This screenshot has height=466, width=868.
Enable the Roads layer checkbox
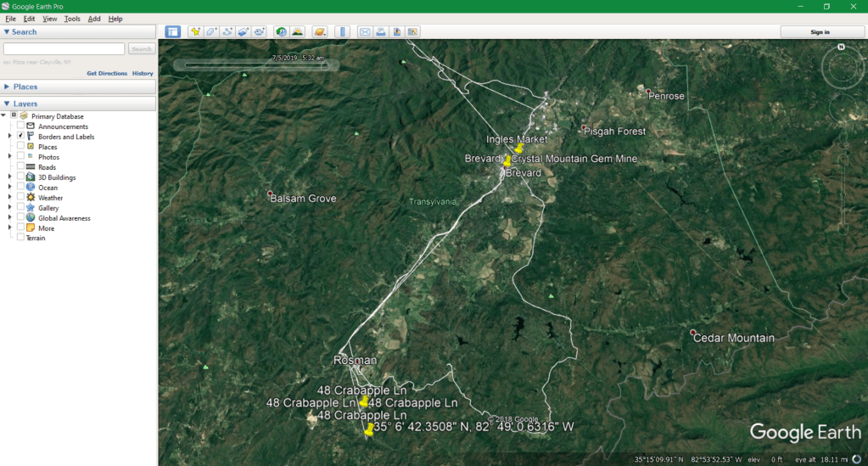20,167
